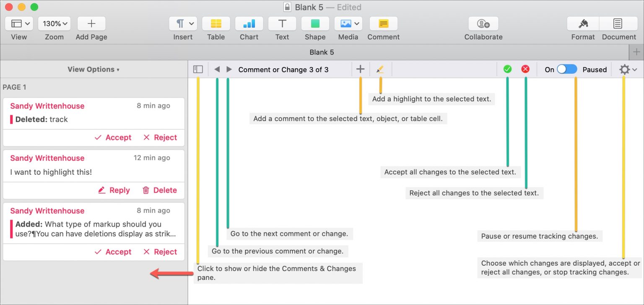Click the Collaborate button

pyautogui.click(x=483, y=23)
